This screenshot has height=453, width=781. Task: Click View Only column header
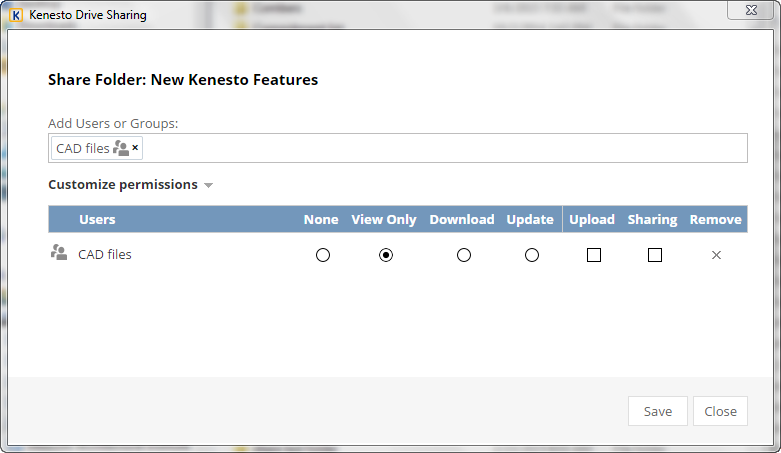tap(384, 220)
